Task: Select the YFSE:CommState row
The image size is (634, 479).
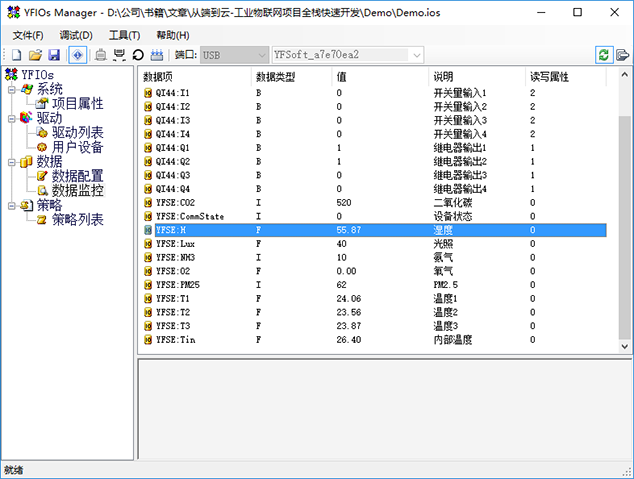Action: (x=375, y=216)
